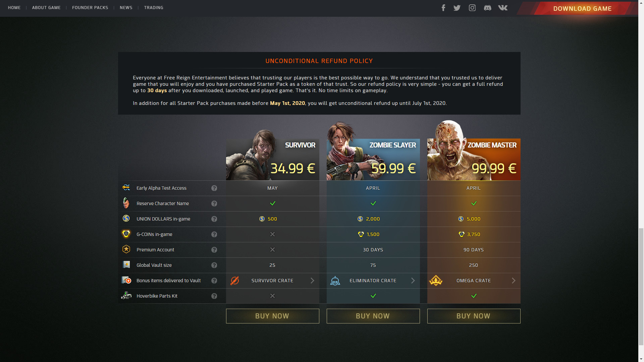Show help for Global Vault size
The image size is (644, 362).
click(x=214, y=265)
